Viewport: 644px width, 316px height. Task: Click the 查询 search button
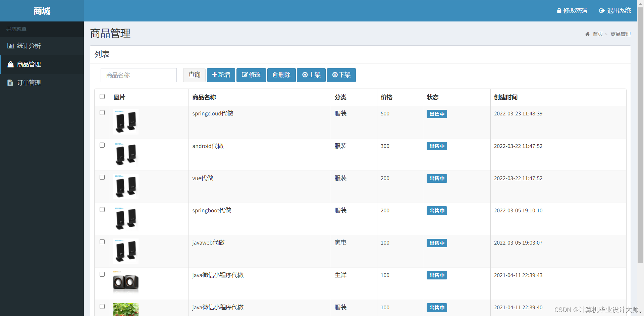[x=194, y=75]
